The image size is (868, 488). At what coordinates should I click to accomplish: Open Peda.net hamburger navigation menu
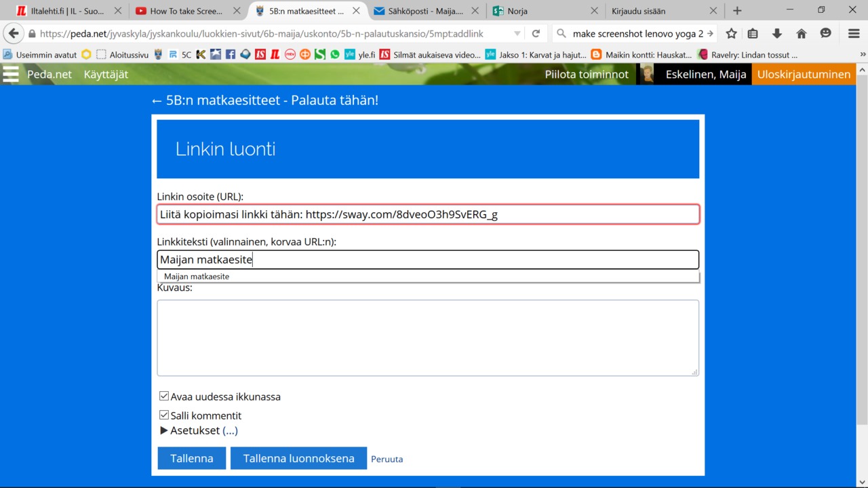pyautogui.click(x=11, y=74)
